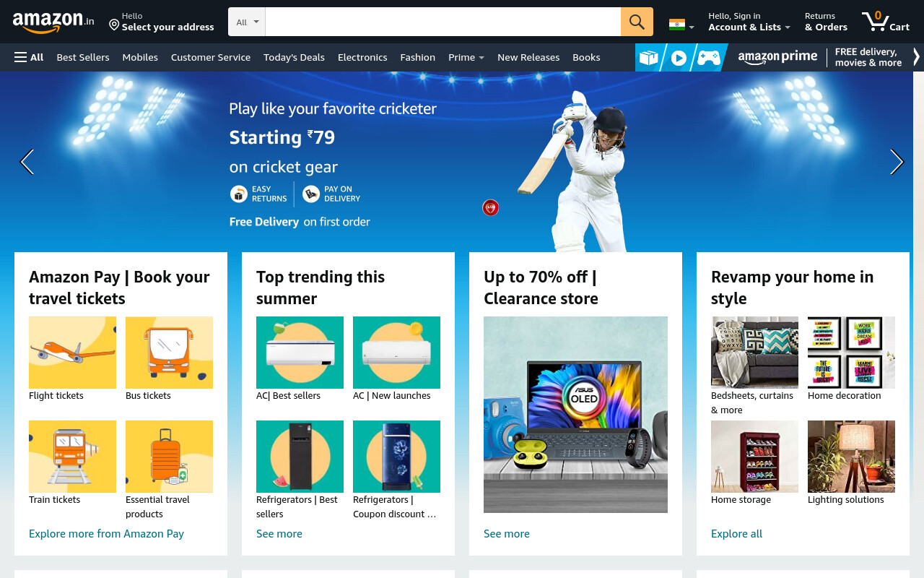Focus the main search text field

point(443,22)
